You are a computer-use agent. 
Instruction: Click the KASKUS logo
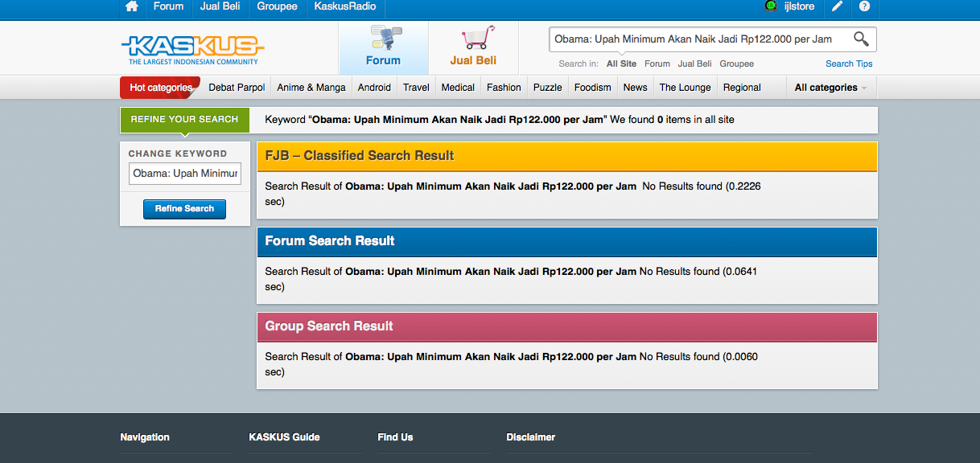193,49
